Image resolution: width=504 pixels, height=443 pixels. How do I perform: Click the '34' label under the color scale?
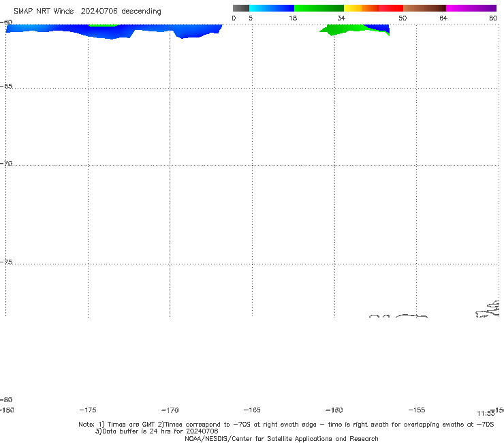point(341,18)
